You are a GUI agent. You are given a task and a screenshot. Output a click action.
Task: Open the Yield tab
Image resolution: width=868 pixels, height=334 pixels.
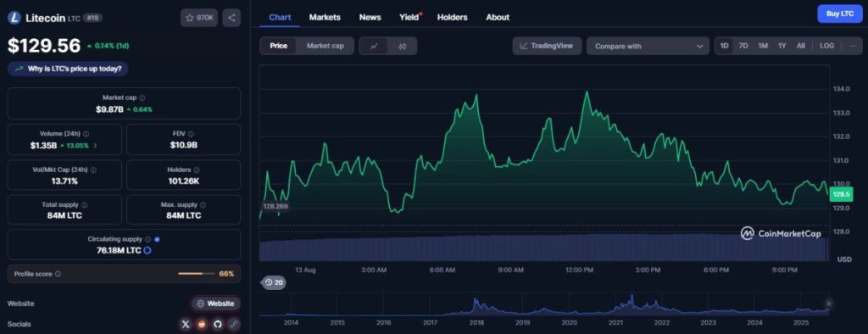click(409, 17)
